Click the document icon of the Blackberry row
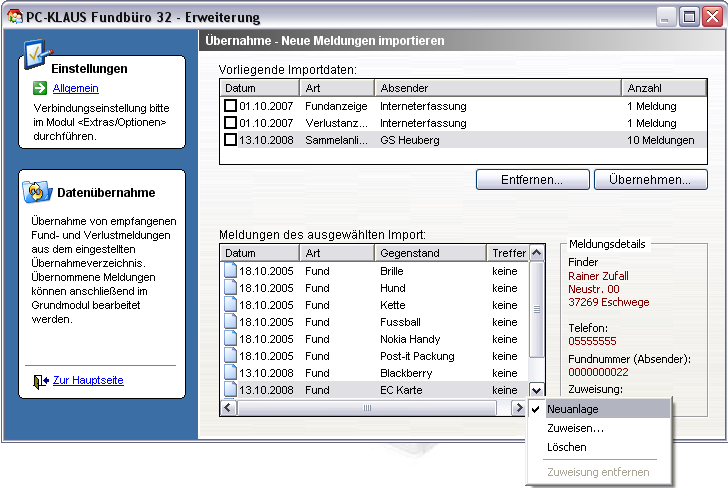Image resolution: width=728 pixels, height=488 pixels. tap(231, 373)
